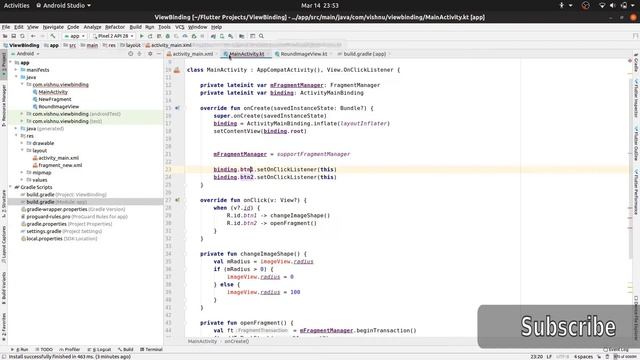Expand the values folder

tap(22, 180)
